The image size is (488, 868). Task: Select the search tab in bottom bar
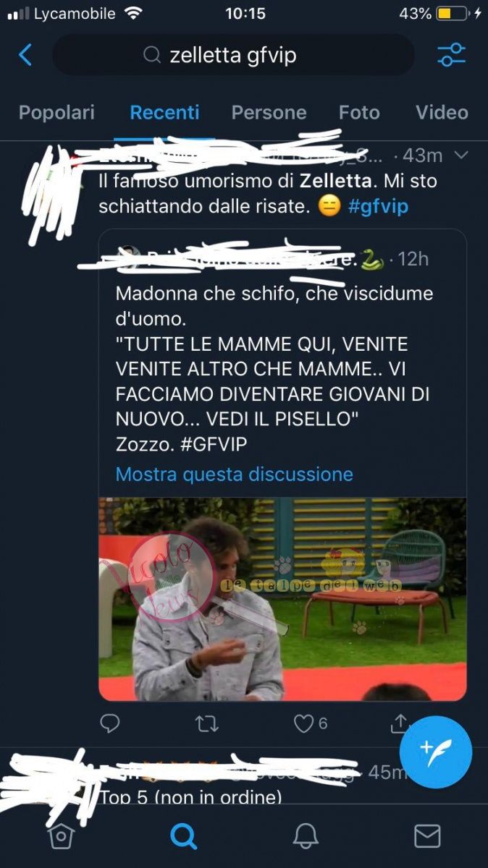(x=183, y=837)
